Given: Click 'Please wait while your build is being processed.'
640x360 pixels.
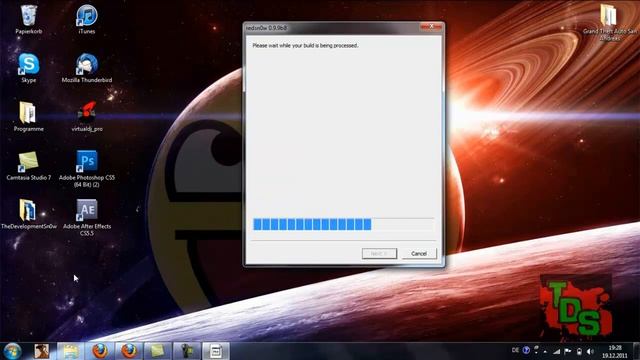Looking at the screenshot, I should 305,45.
